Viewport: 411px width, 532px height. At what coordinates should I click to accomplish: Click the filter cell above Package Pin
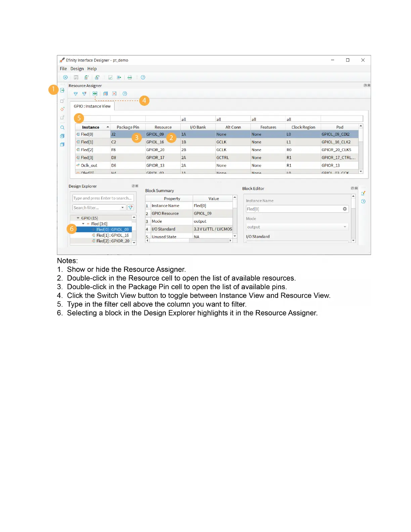(x=128, y=119)
